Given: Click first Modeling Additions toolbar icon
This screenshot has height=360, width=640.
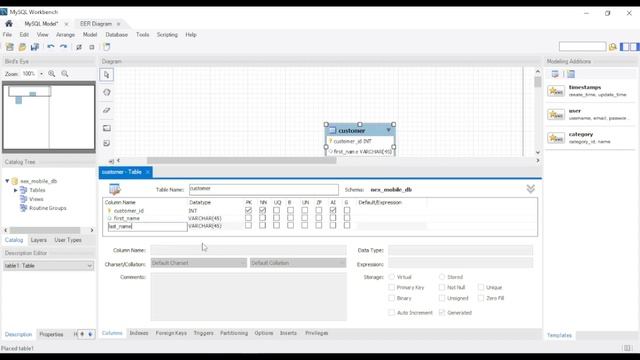Looking at the screenshot, I should (x=555, y=74).
